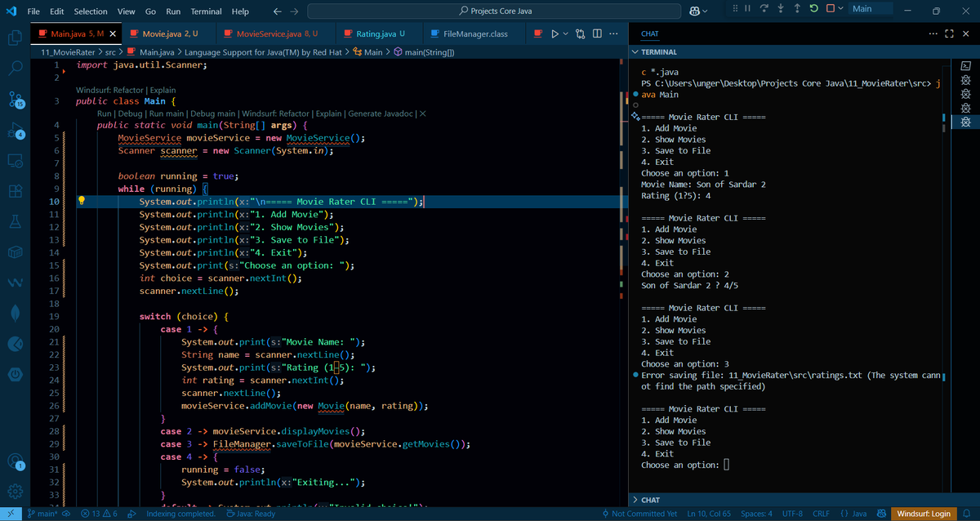Stop the debug session

[x=829, y=9]
